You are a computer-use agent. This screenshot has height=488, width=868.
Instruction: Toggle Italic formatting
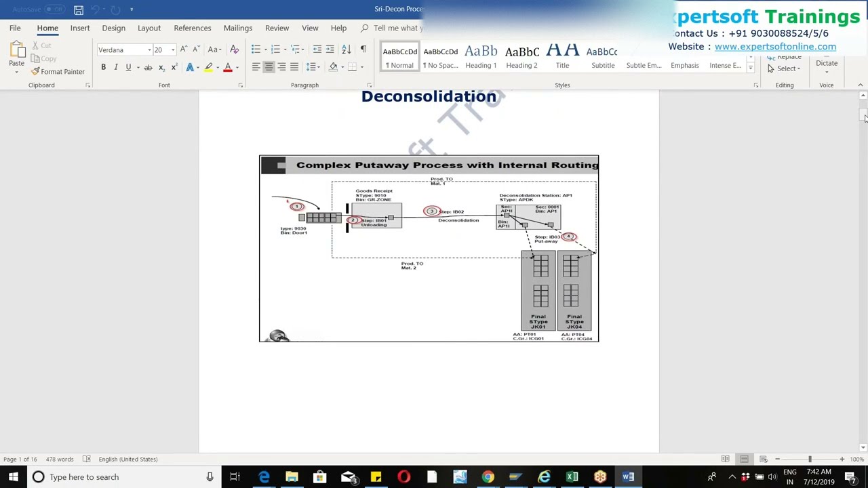(x=116, y=67)
